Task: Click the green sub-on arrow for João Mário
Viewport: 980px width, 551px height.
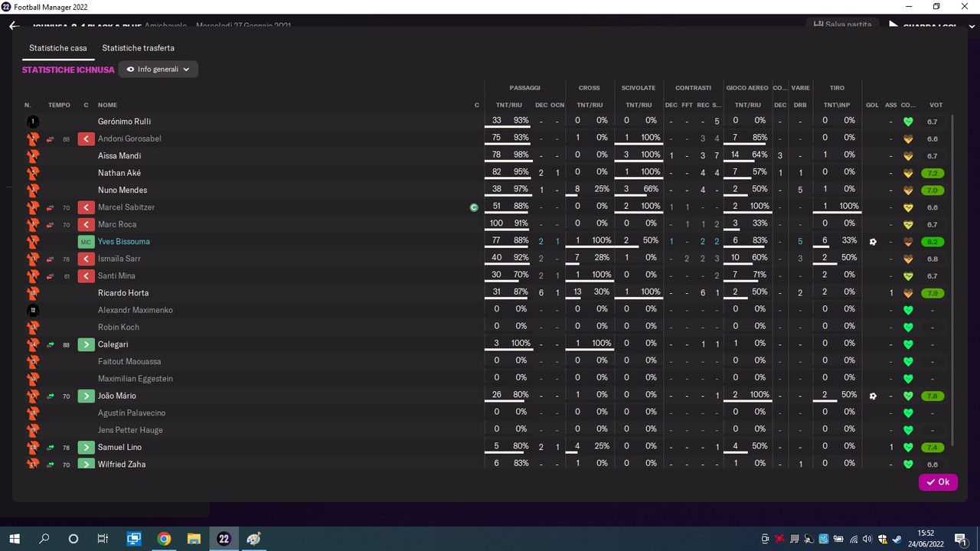Action: (86, 396)
